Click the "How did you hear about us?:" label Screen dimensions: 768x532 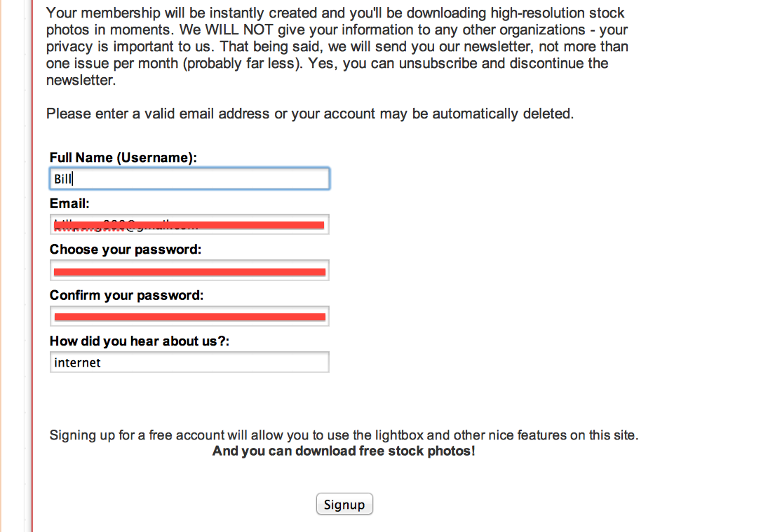tap(139, 341)
